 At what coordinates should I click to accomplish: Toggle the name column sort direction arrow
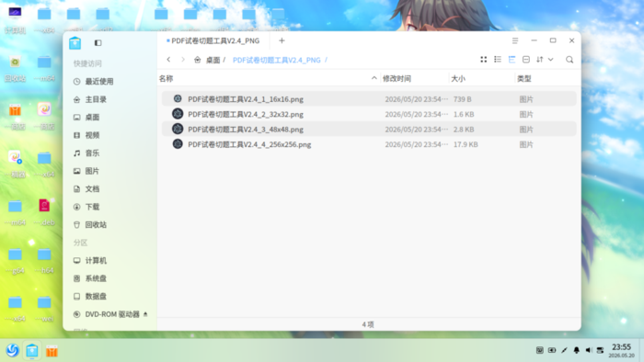[x=374, y=78]
